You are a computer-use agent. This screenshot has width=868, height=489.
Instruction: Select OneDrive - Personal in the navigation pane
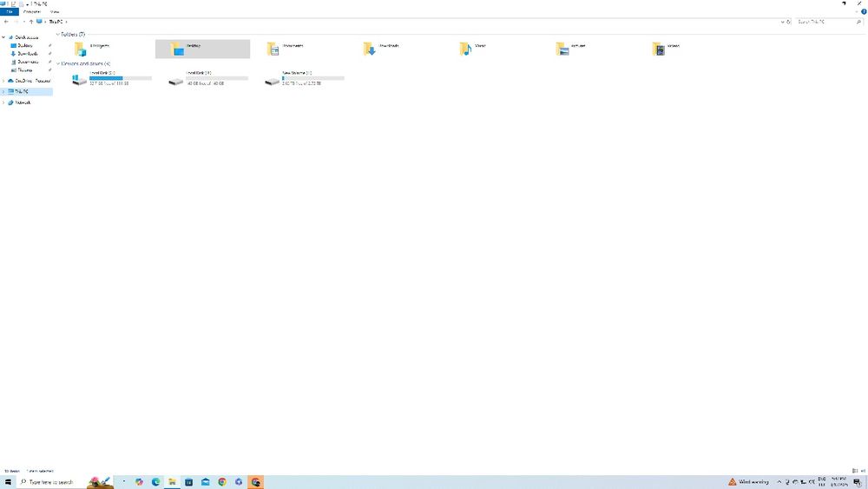tap(32, 81)
